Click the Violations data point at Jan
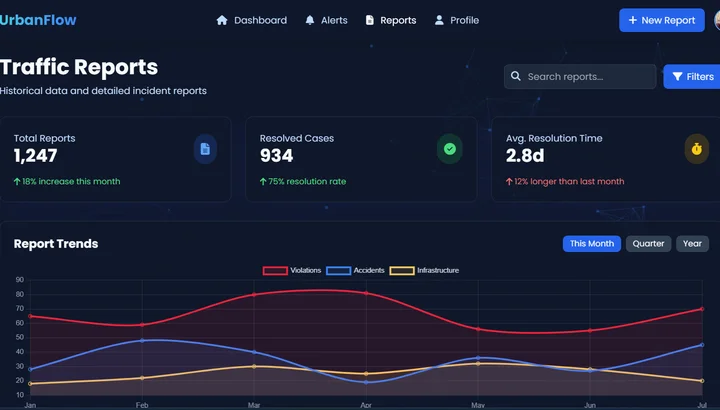 tap(30, 316)
